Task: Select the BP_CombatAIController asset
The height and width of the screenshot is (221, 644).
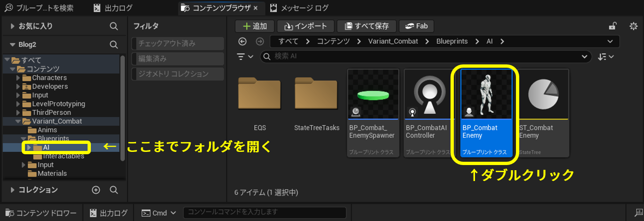Action: 430,113
